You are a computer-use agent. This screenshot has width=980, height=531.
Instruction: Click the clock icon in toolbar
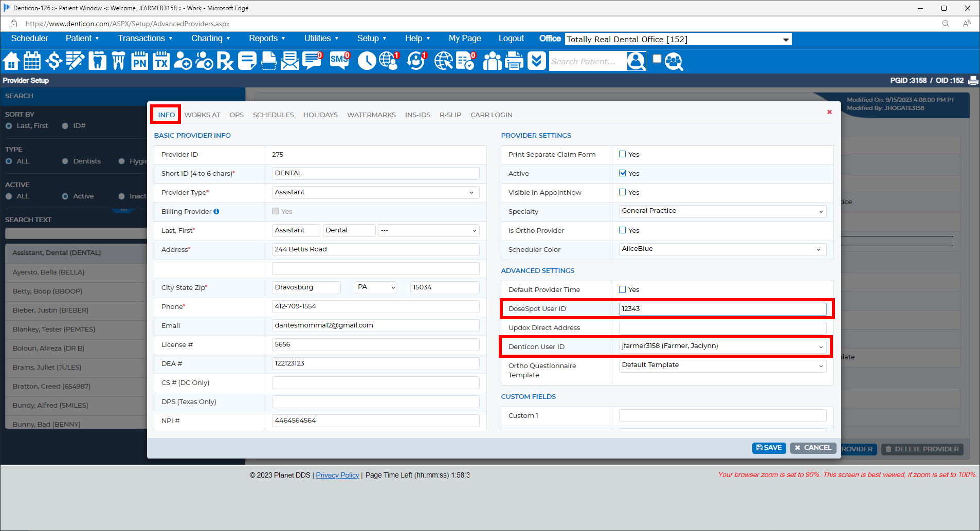click(x=367, y=61)
